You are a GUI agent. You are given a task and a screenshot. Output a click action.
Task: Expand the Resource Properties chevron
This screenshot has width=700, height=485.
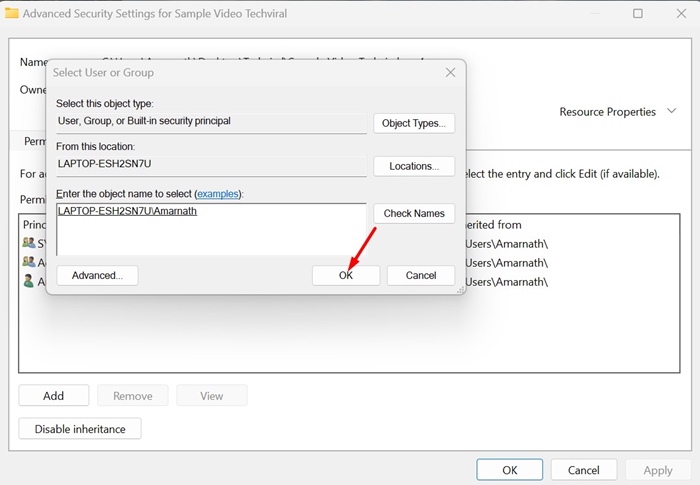(x=671, y=112)
